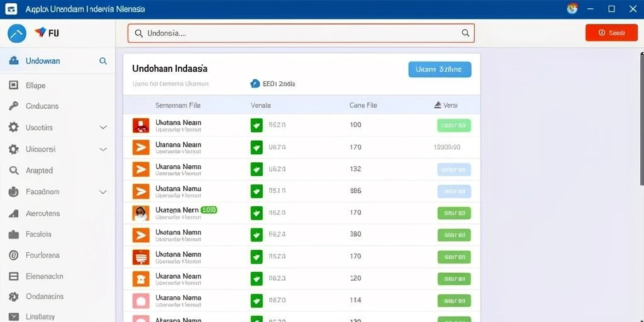Select the Facsioia briefcase icon
This screenshot has height=322, width=644.
point(14,235)
